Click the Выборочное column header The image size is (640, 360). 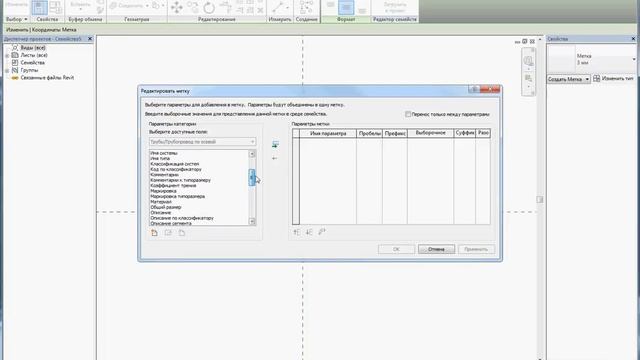430,133
